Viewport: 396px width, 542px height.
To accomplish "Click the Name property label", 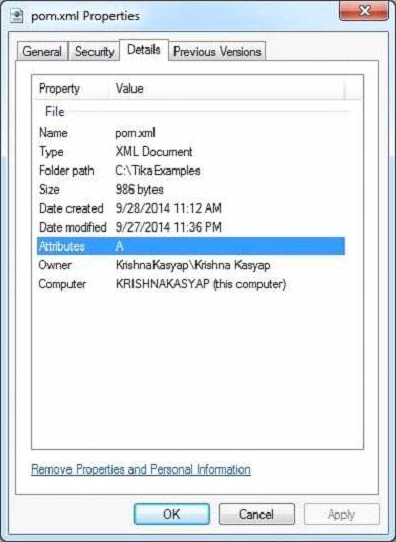I will coord(53,133).
